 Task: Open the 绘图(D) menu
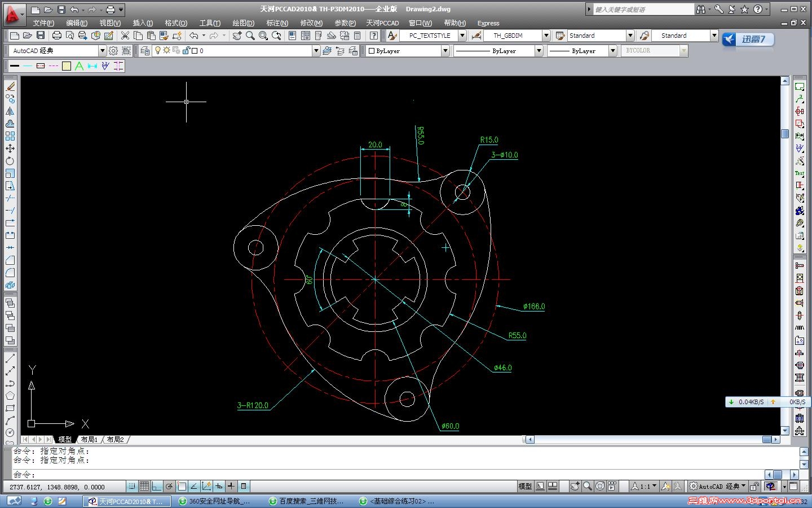pyautogui.click(x=243, y=23)
